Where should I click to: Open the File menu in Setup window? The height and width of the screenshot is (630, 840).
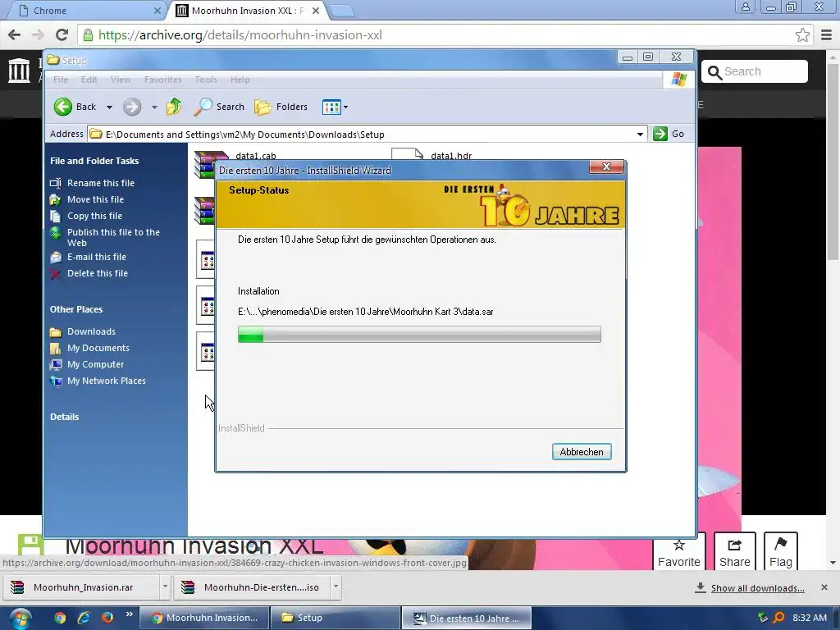click(61, 80)
